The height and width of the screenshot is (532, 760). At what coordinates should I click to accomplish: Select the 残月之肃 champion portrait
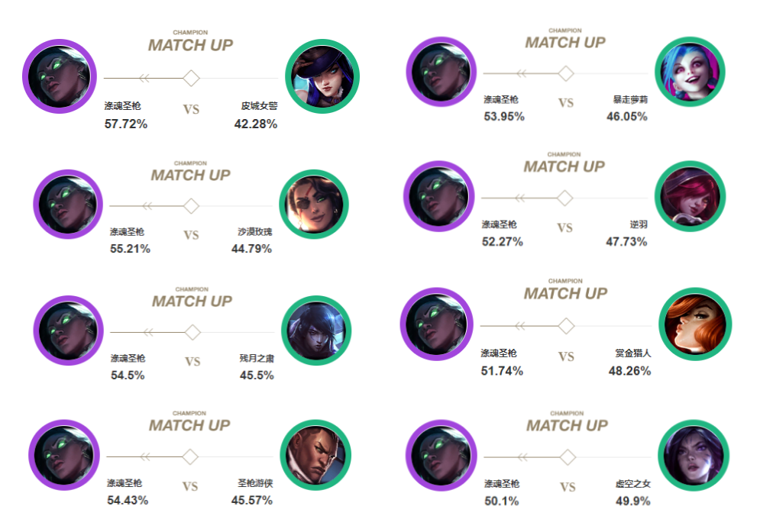point(316,330)
